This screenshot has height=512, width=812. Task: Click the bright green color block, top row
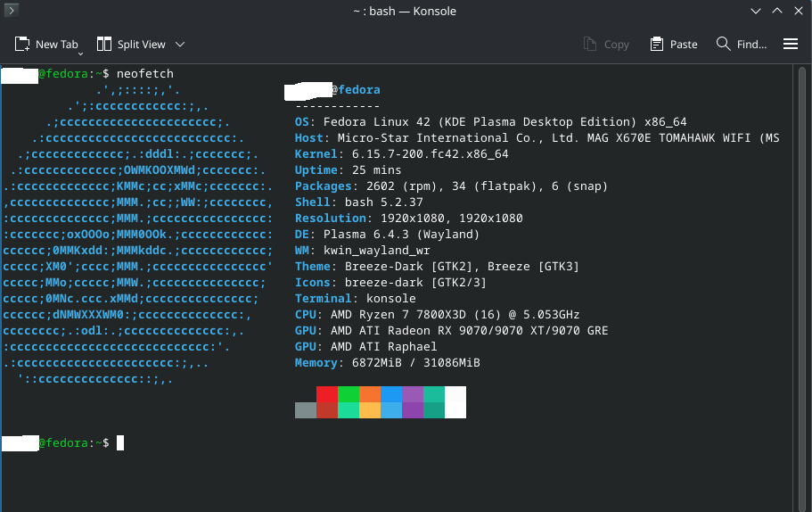tap(348, 394)
